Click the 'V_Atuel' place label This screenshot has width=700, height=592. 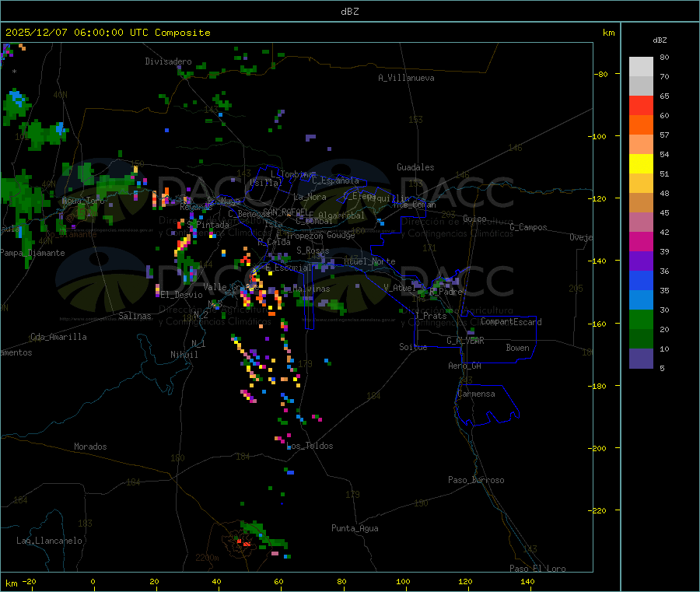click(x=400, y=288)
